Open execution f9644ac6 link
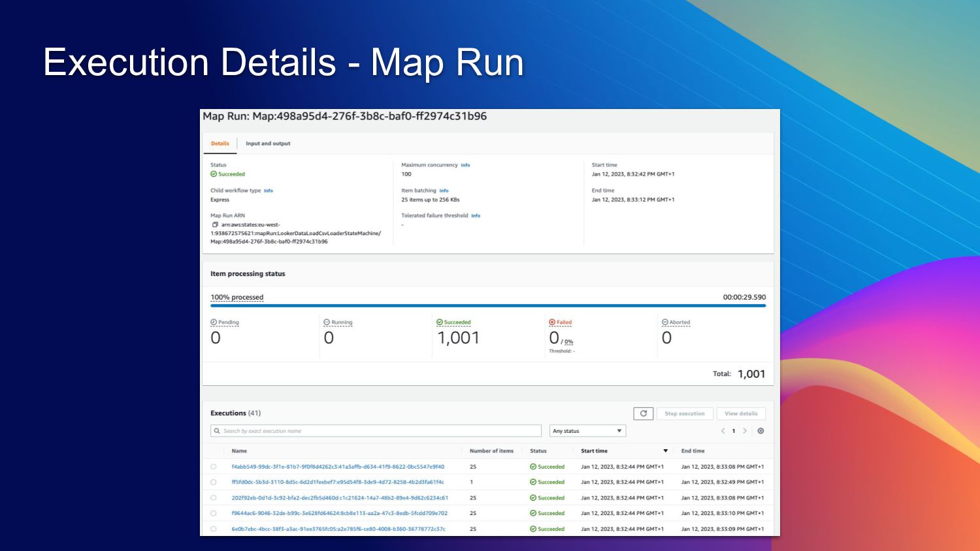980x551 pixels. (340, 514)
